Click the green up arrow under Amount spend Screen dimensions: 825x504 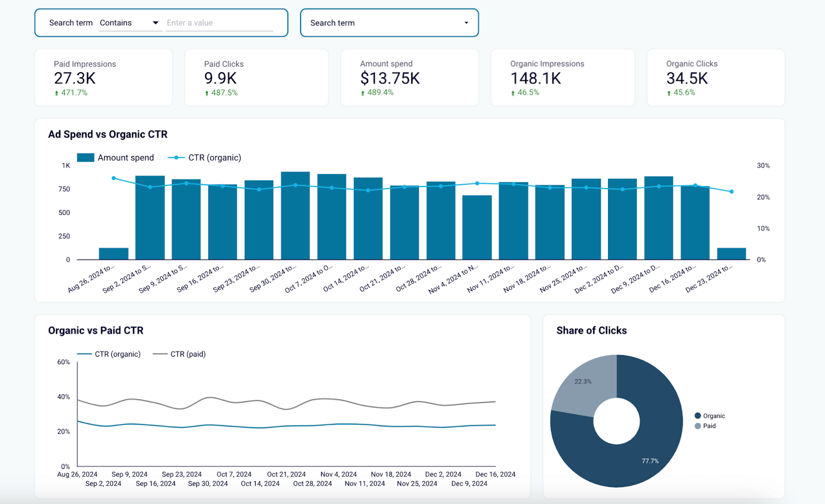pyautogui.click(x=363, y=93)
